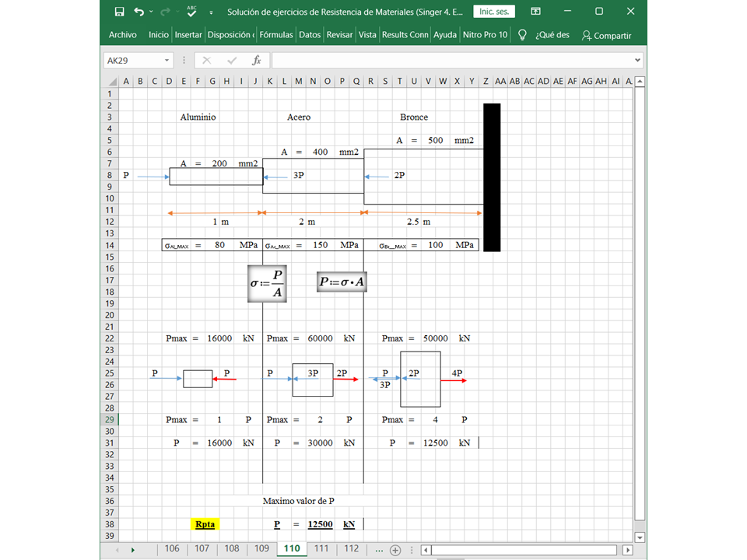The height and width of the screenshot is (560, 747).
Task: Click the Aluminio label cell
Action: [198, 117]
